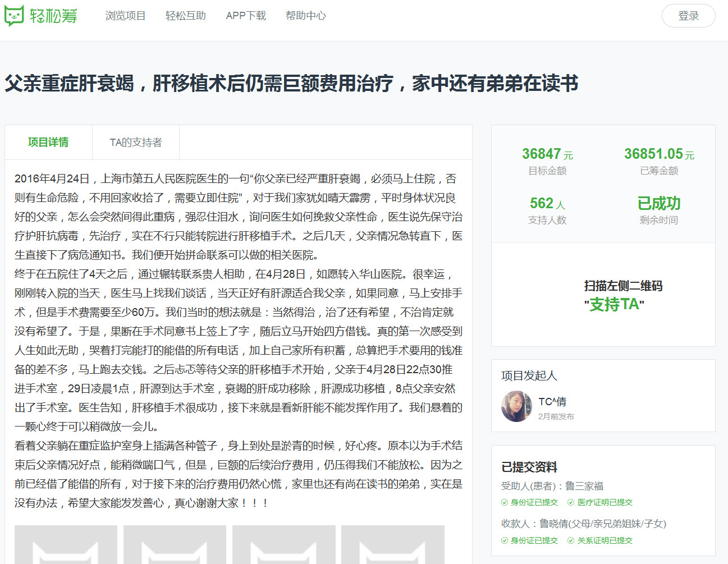Go to the 轻松互助 page

185,16
